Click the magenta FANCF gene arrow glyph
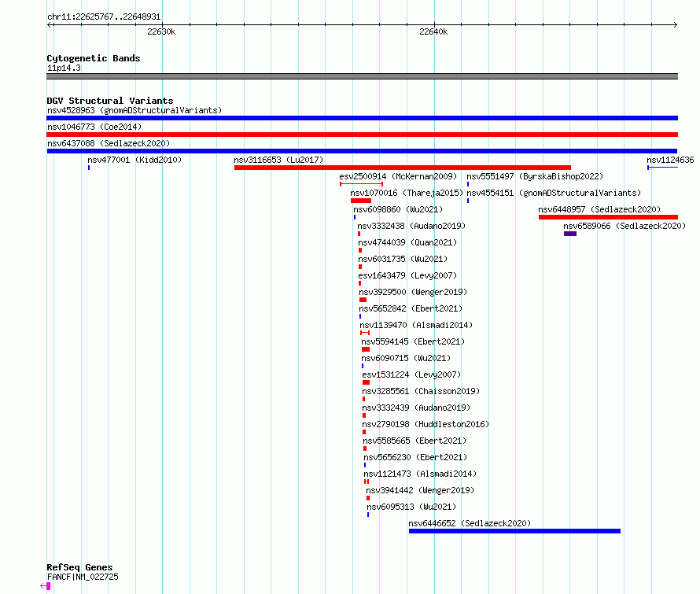 45,586
